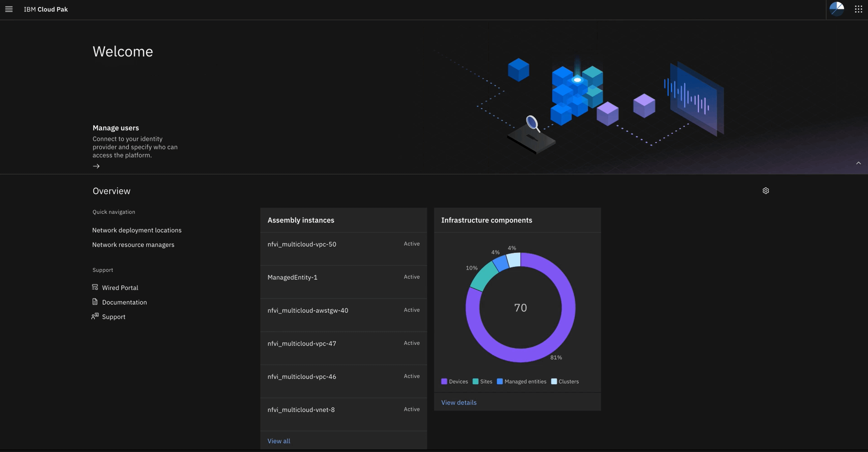Click View details infrastructure components link

[458, 402]
